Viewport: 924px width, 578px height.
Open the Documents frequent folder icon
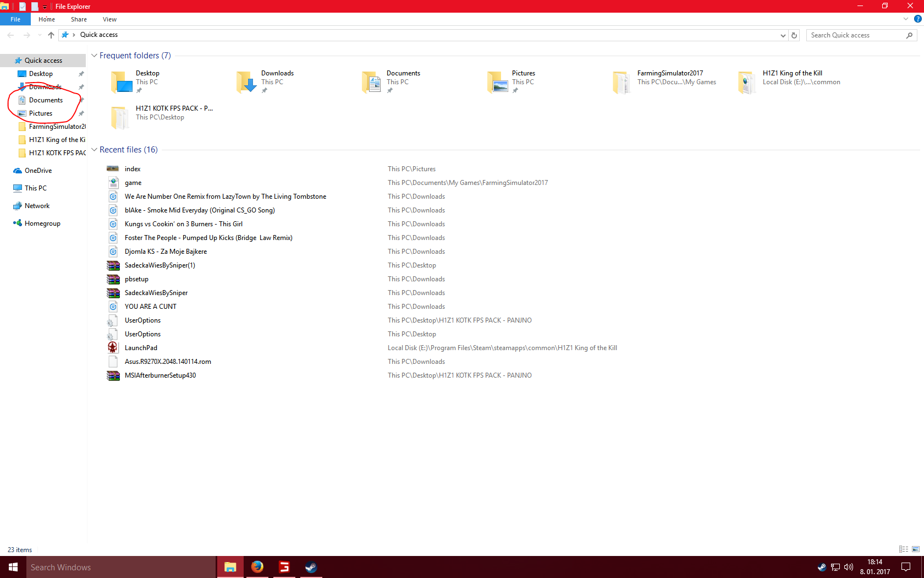[x=372, y=82]
